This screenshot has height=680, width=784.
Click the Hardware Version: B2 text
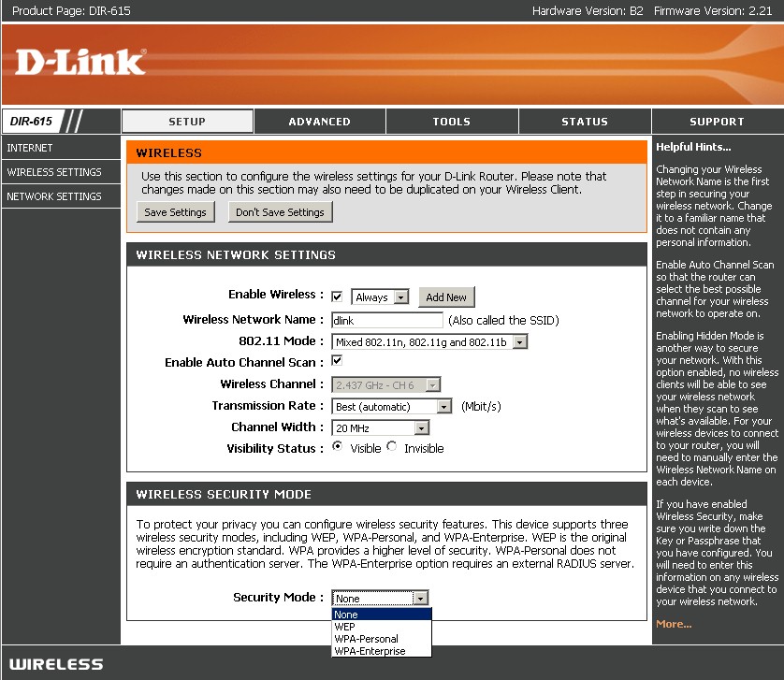[x=588, y=11]
